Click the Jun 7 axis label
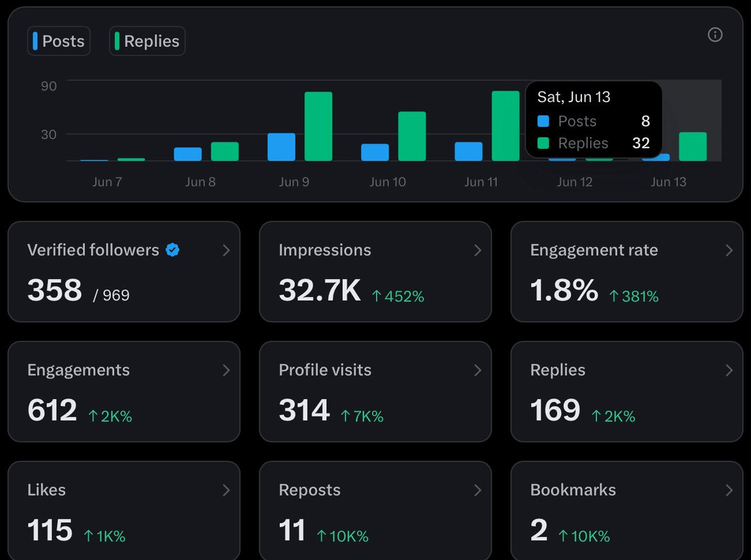Viewport: 751px width, 560px height. pyautogui.click(x=107, y=182)
